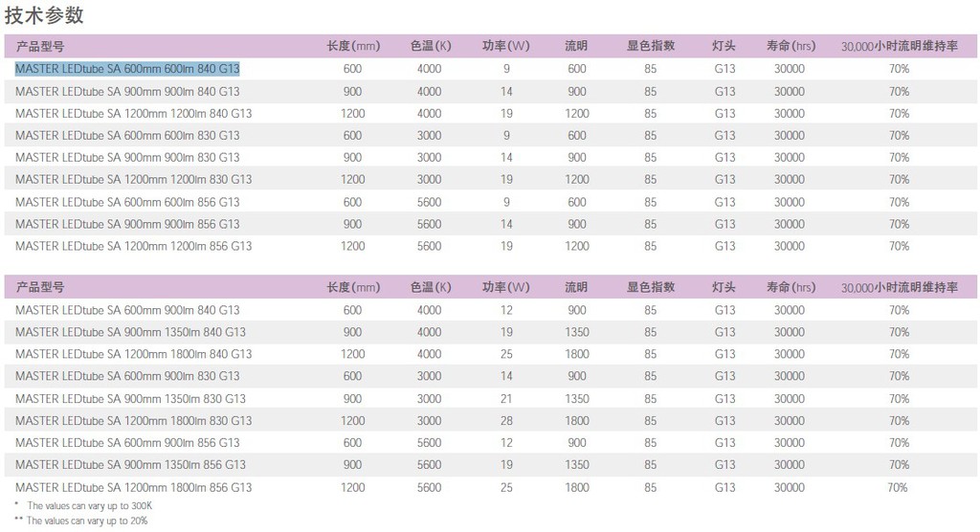Select product MASTER LEDtube SA 900mm 900lm 830 G13
The width and height of the screenshot is (980, 532).
pos(127,157)
